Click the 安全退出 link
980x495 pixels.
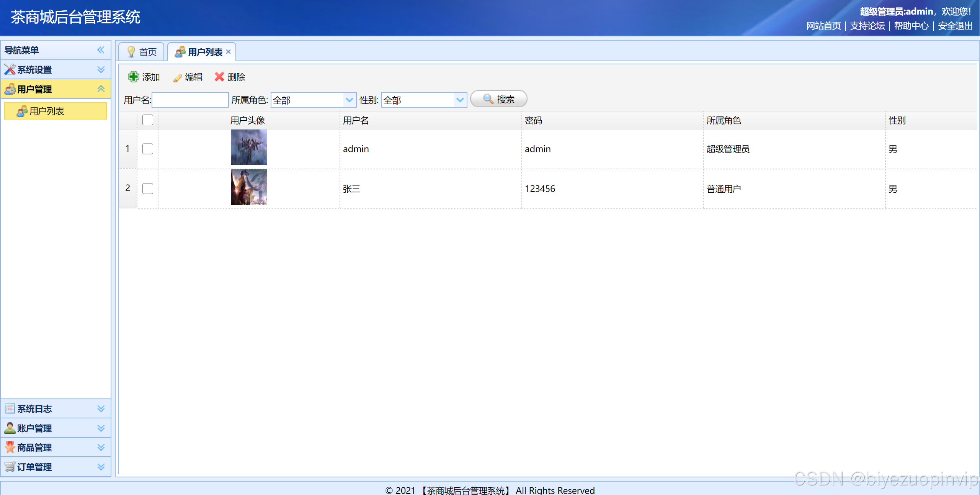[955, 26]
